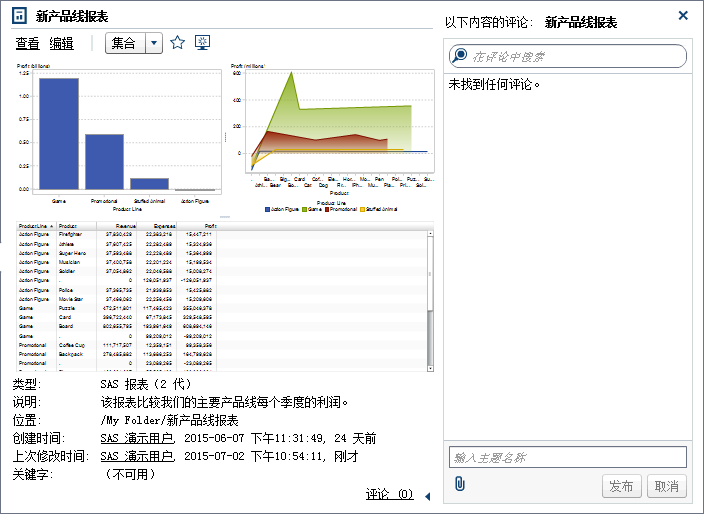Click the 发布 button
This screenshot has width=704, height=514.
point(620,486)
